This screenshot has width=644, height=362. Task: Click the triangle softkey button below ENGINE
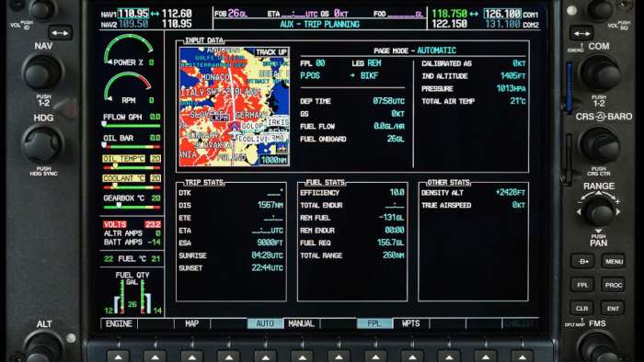coord(119,356)
